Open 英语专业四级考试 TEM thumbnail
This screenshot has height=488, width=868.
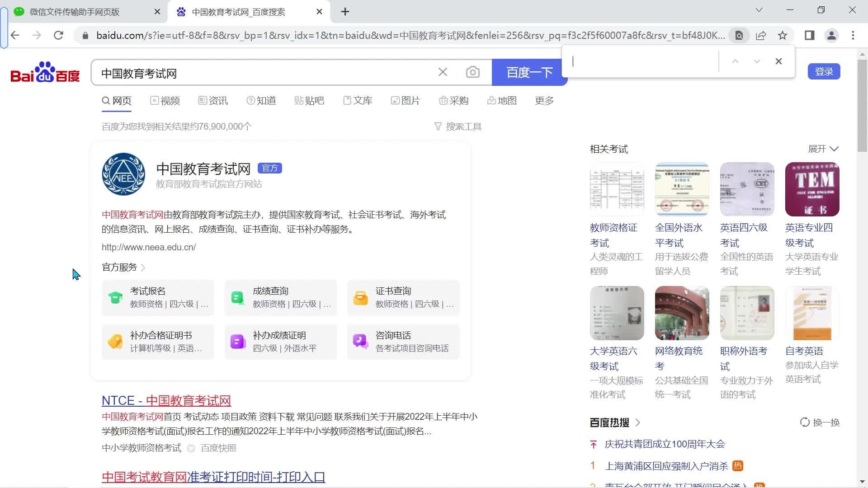(812, 189)
